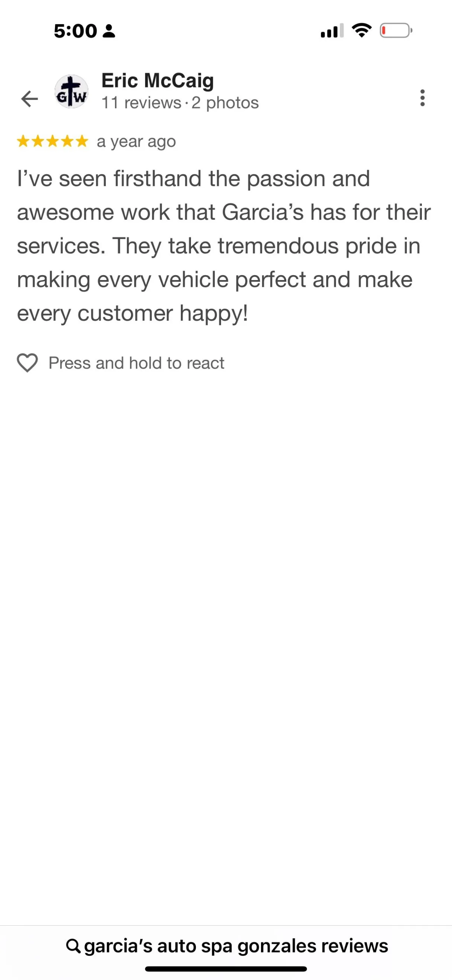Tap the 'Press and hold to react' label
Image resolution: width=452 pixels, height=980 pixels.
(136, 363)
